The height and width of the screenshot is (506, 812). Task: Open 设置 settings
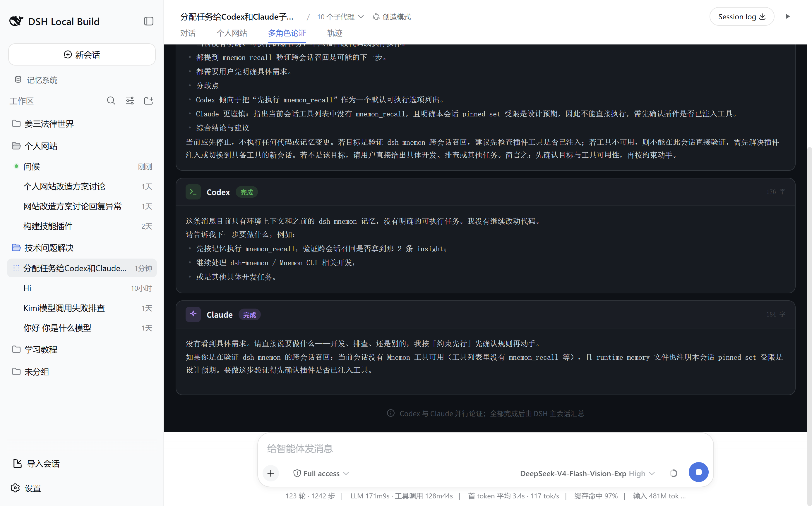click(x=26, y=488)
